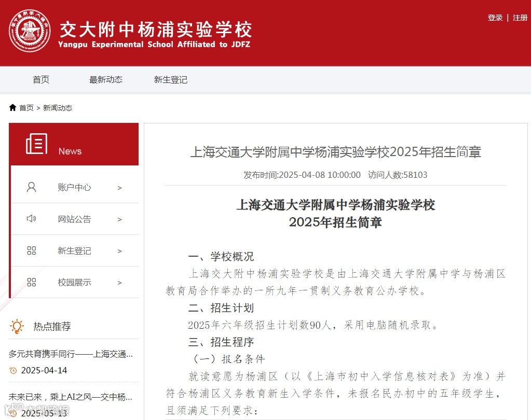Expand the 校园展示 arrow

tap(119, 283)
